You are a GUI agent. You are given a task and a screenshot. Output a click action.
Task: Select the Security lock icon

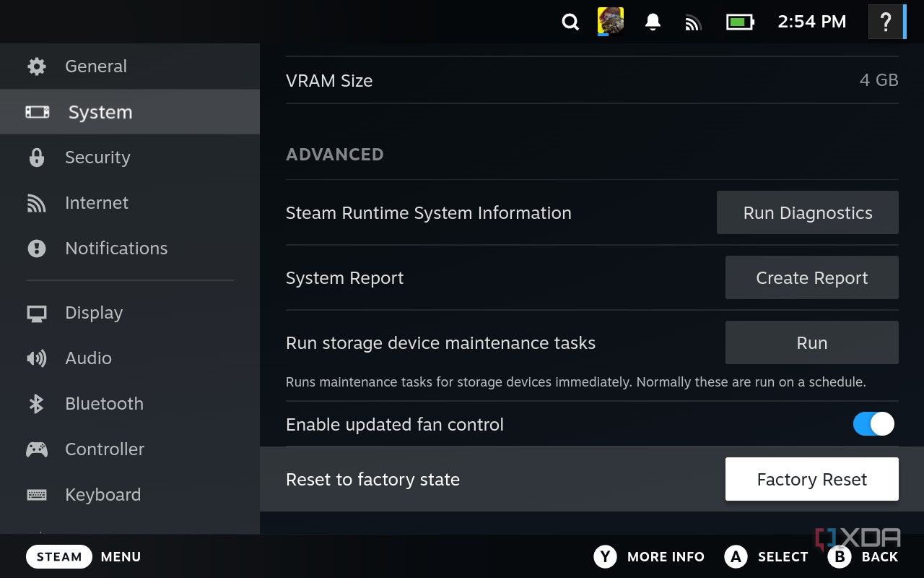37,158
